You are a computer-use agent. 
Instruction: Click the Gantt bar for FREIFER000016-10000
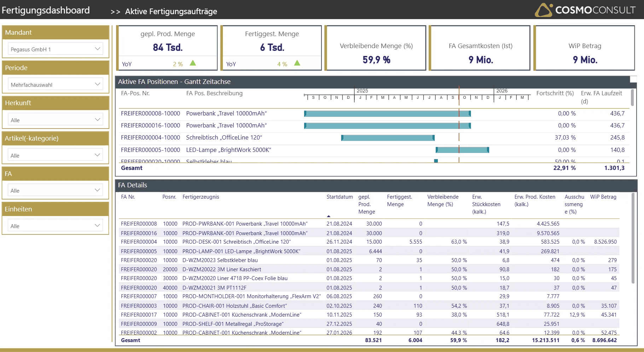(x=387, y=126)
